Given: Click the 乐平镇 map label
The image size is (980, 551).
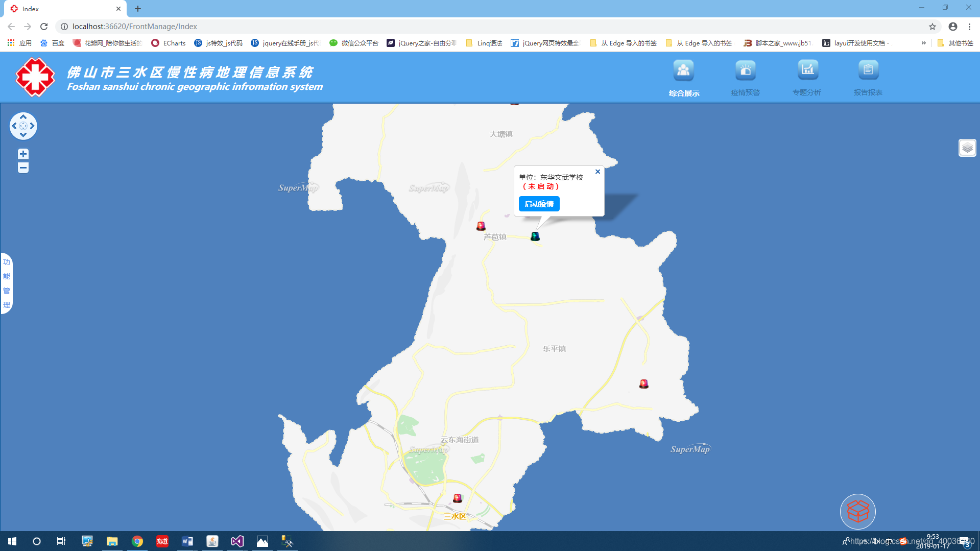Looking at the screenshot, I should point(554,349).
